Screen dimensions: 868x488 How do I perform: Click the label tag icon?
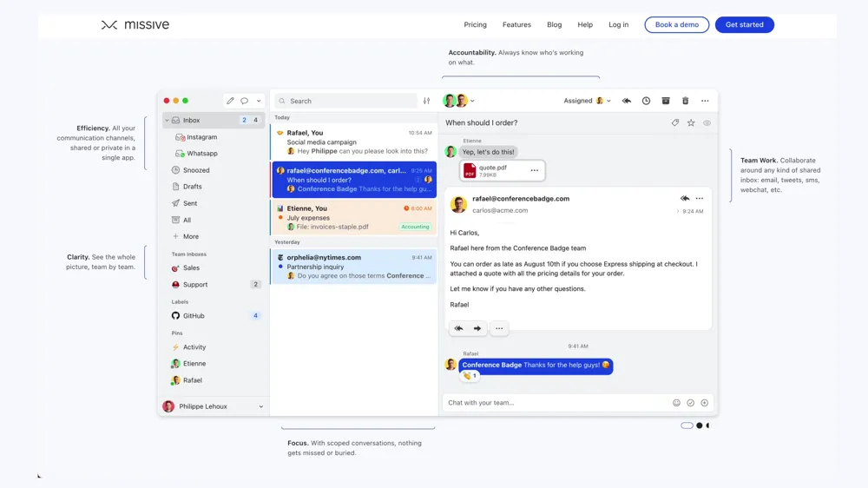click(x=675, y=123)
